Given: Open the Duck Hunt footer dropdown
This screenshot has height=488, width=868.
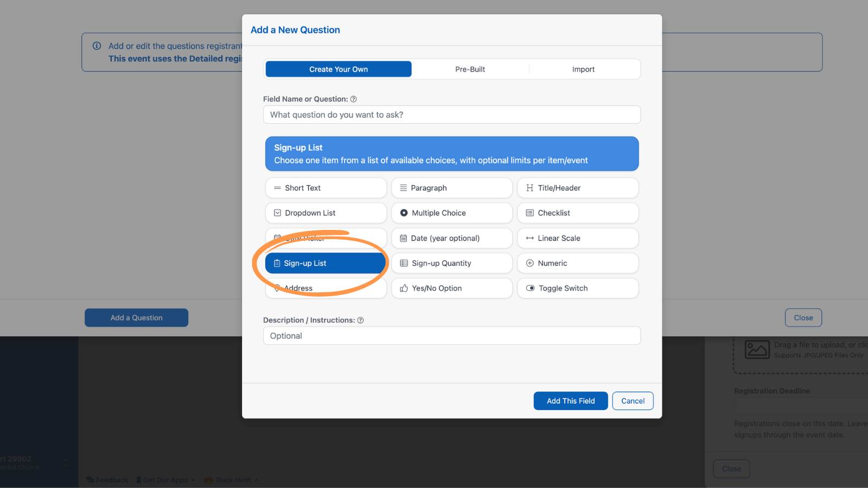Looking at the screenshot, I should [x=232, y=480].
